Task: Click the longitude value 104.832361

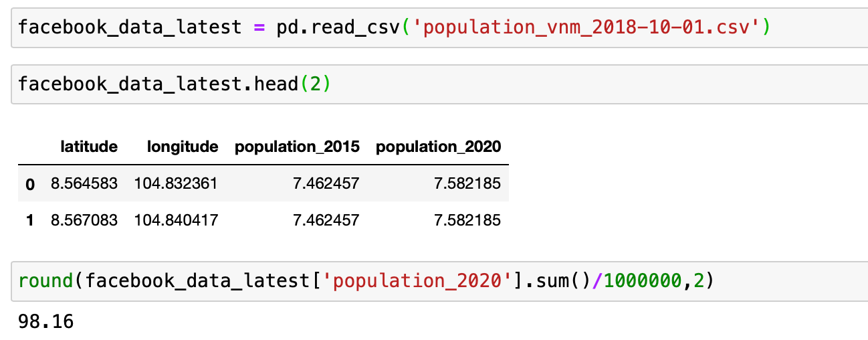Action: tap(176, 183)
